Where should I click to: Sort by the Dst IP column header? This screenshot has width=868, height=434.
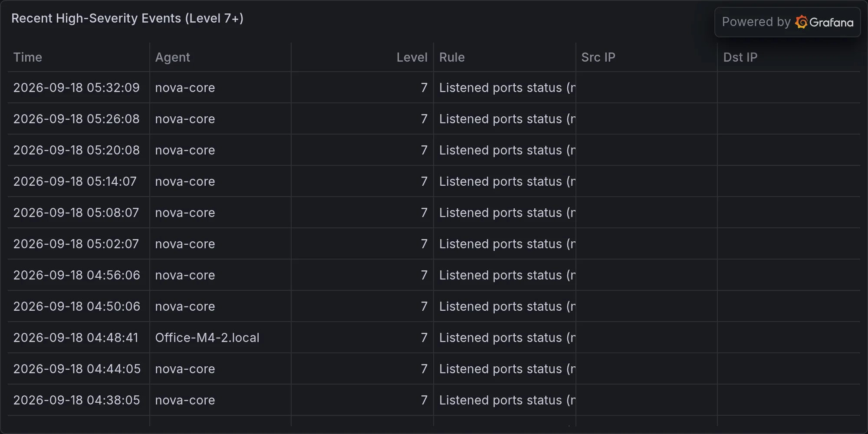coord(740,57)
